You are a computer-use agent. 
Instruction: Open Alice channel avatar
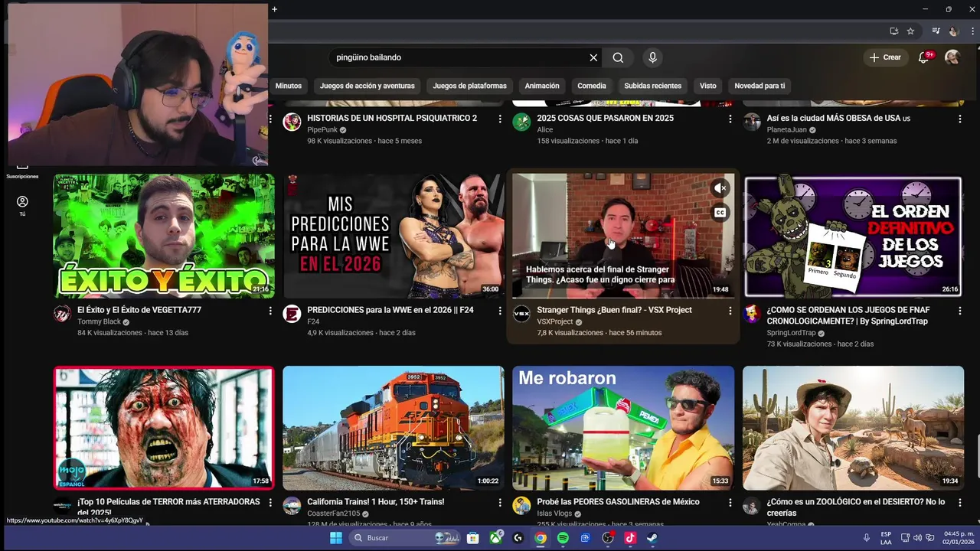coord(521,122)
